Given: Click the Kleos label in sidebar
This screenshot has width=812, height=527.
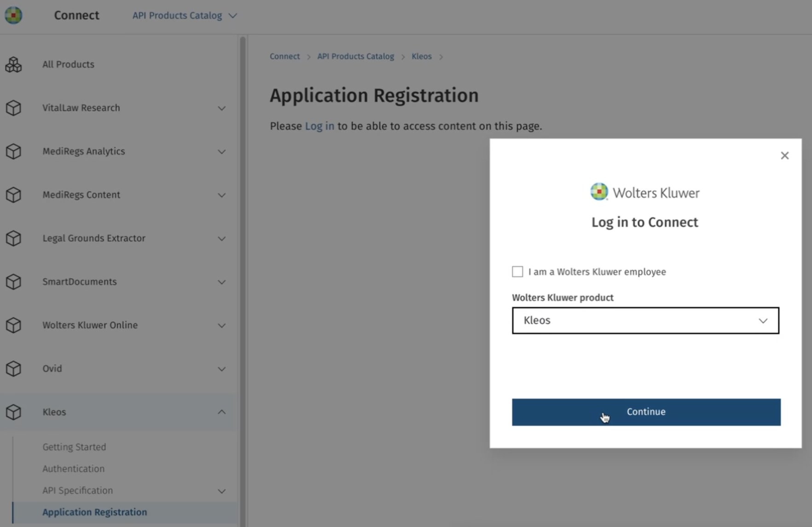Looking at the screenshot, I should (54, 412).
